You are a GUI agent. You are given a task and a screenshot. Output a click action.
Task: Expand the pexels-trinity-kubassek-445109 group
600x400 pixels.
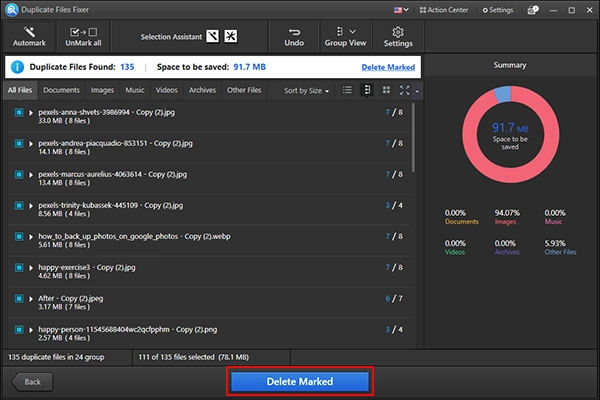pos(31,206)
